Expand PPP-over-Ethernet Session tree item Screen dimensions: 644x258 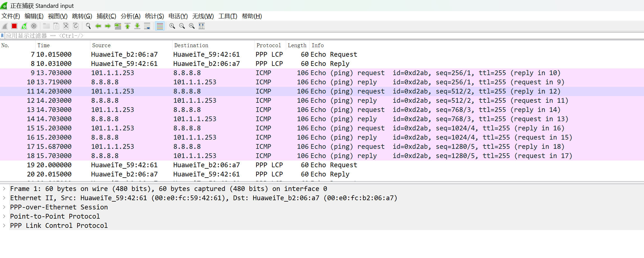[x=4, y=207]
